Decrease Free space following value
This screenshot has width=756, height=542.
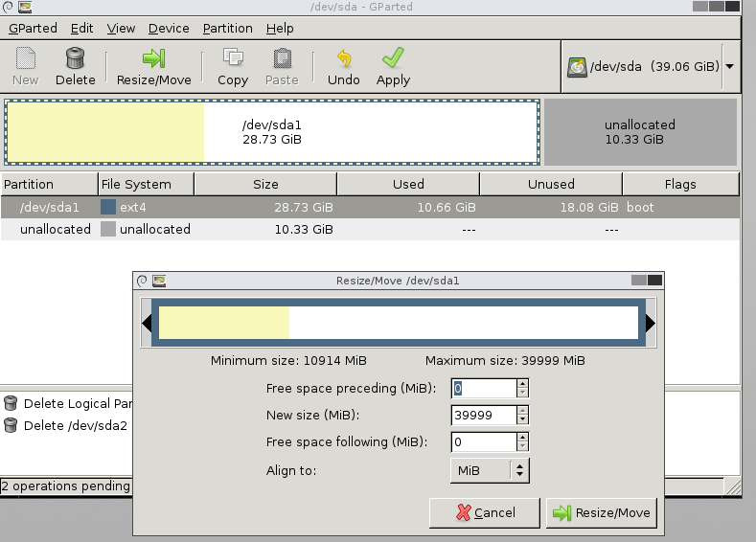522,446
